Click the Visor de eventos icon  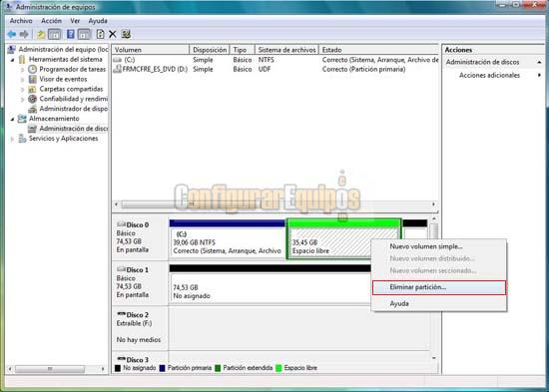click(x=33, y=79)
